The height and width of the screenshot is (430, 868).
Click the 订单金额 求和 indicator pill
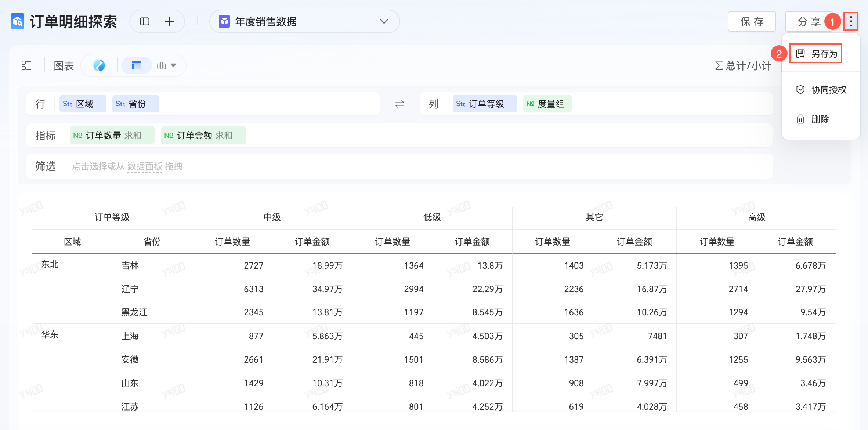click(203, 136)
